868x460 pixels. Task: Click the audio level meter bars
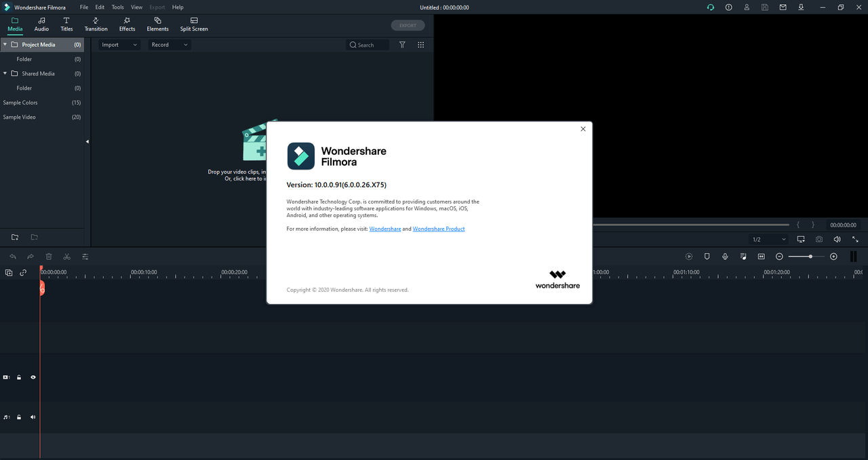pyautogui.click(x=853, y=256)
